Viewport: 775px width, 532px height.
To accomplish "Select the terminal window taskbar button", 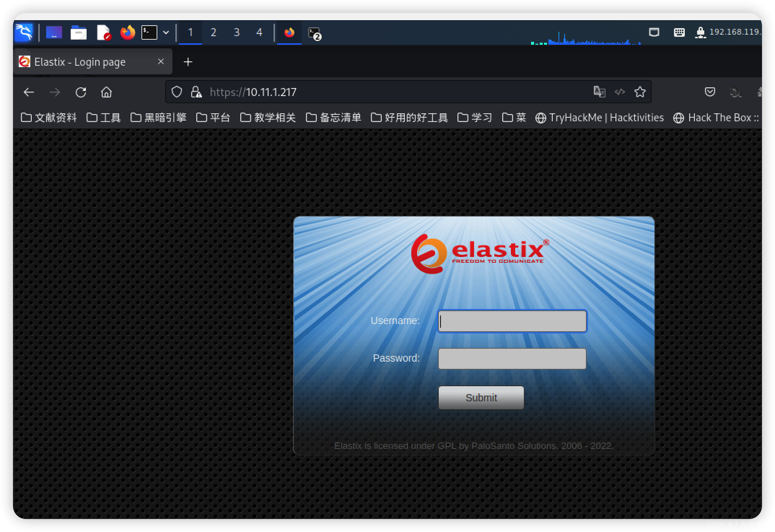I will pos(315,33).
